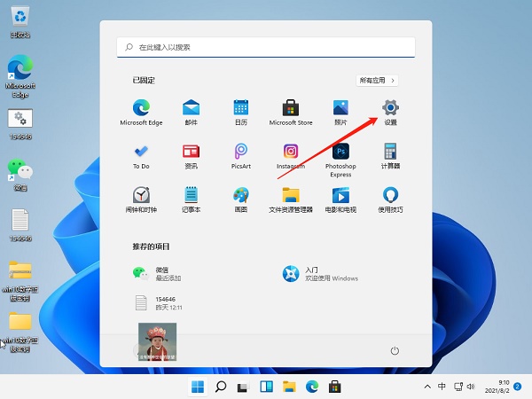Open notification center badge
The width and height of the screenshot is (532, 399).
(x=518, y=387)
